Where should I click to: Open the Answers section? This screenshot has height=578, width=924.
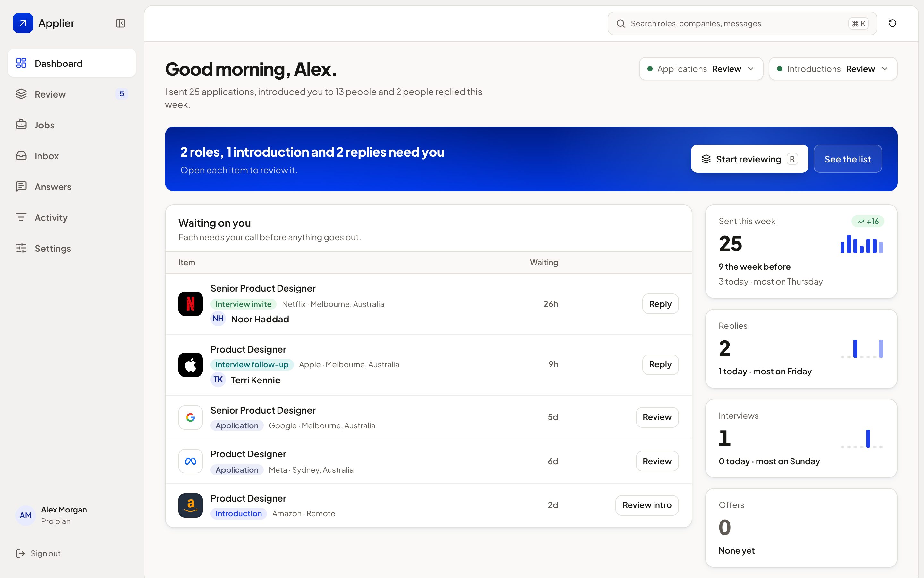point(72,187)
